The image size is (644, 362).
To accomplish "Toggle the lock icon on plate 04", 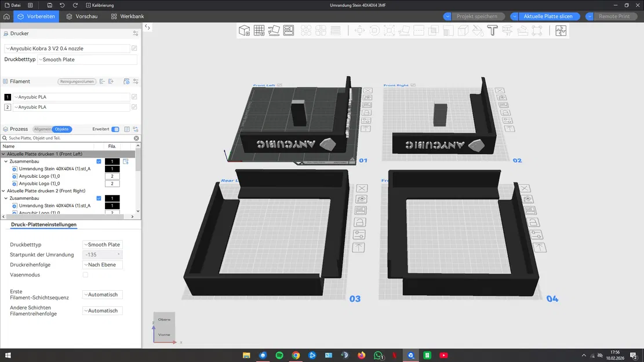I will point(533,222).
